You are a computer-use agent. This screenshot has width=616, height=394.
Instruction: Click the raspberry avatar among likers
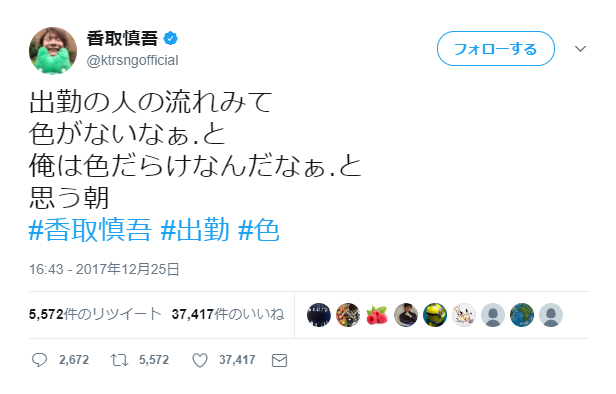[x=377, y=315]
